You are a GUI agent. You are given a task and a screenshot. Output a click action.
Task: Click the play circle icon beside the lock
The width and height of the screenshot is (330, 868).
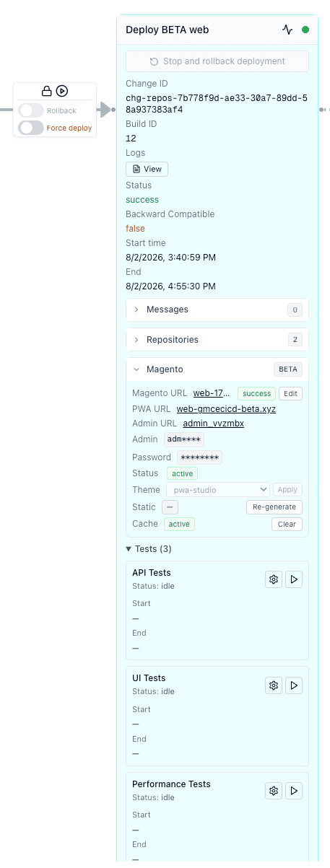tap(62, 91)
